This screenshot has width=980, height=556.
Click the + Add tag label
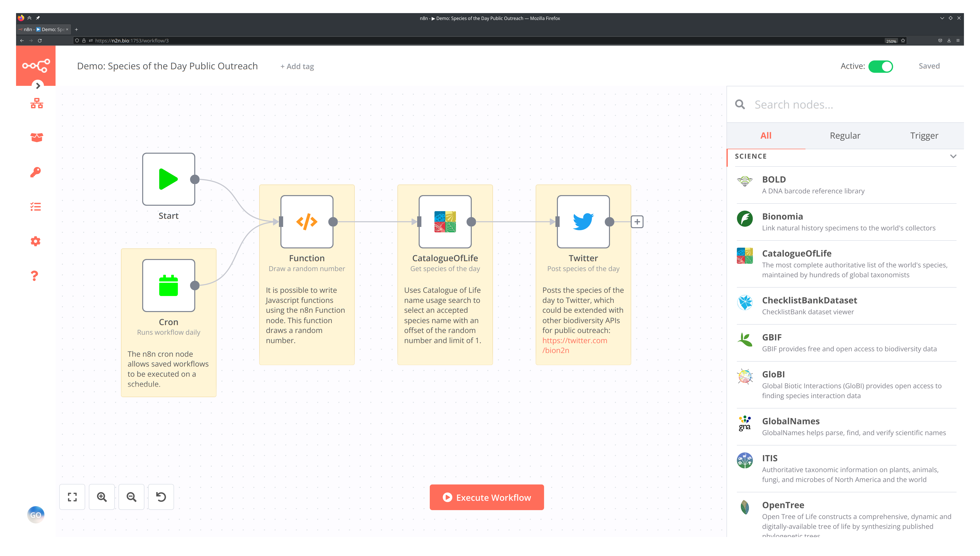point(297,66)
